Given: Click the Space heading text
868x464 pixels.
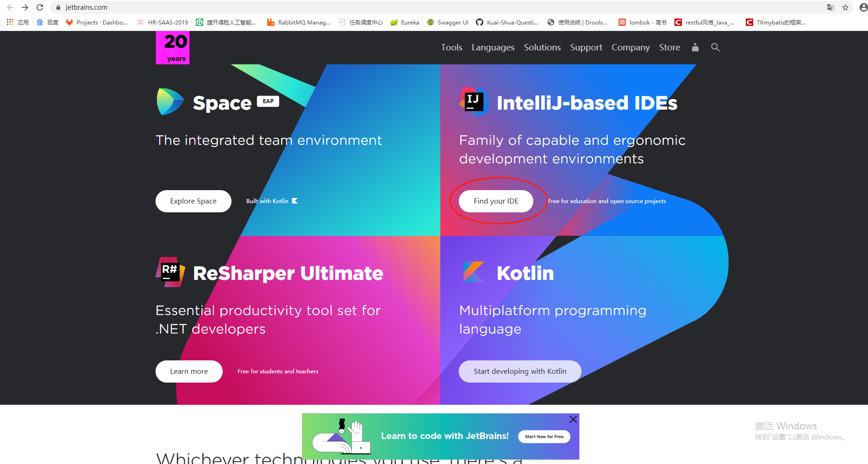Looking at the screenshot, I should [x=222, y=103].
